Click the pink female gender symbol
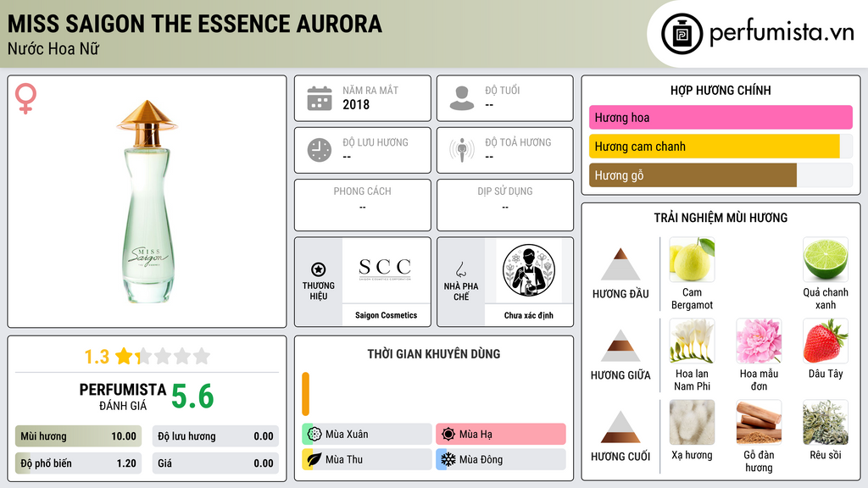This screenshot has width=868, height=488. [25, 98]
